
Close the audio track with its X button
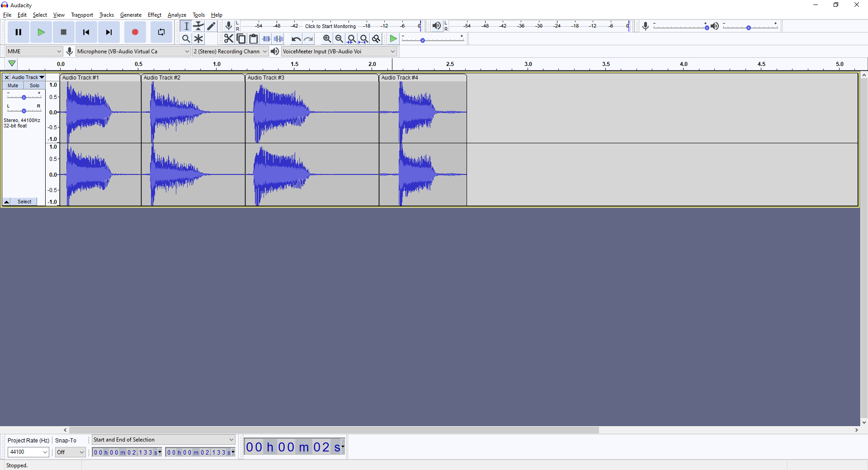(x=7, y=77)
